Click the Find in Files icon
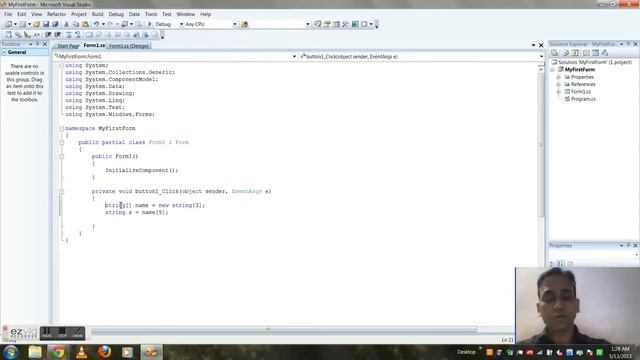 (x=244, y=24)
